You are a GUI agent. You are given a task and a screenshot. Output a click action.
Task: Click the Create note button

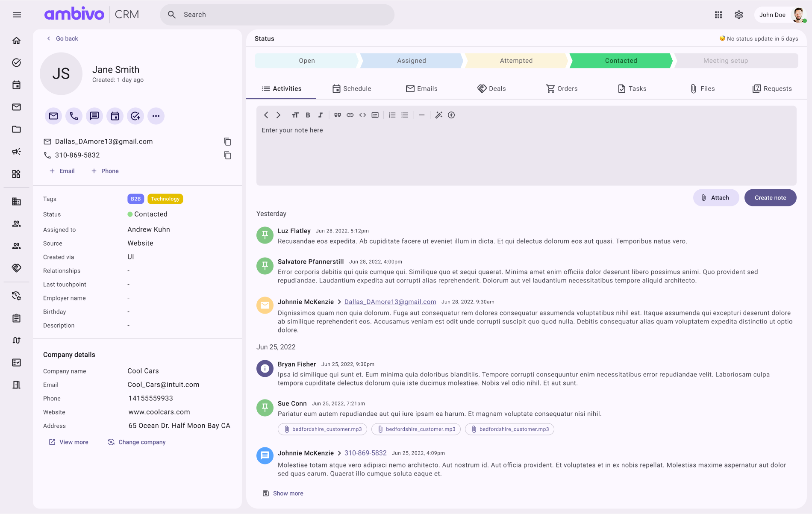click(770, 197)
